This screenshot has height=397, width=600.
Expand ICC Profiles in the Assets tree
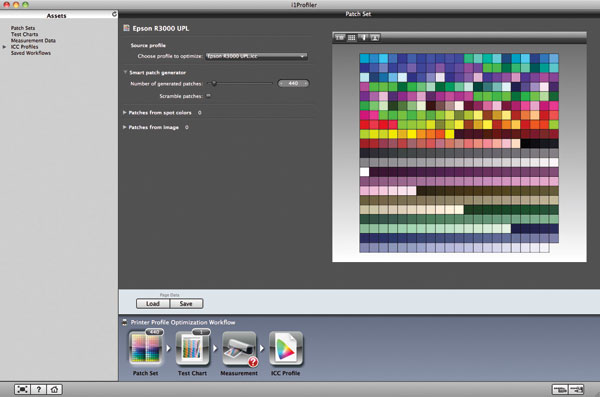5,47
